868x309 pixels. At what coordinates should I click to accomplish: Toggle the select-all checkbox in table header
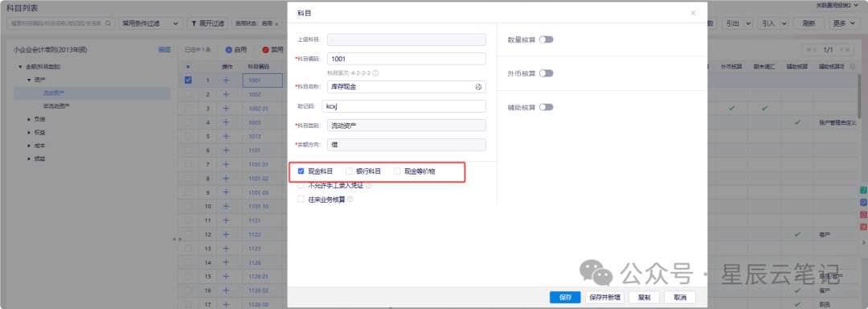[188, 67]
